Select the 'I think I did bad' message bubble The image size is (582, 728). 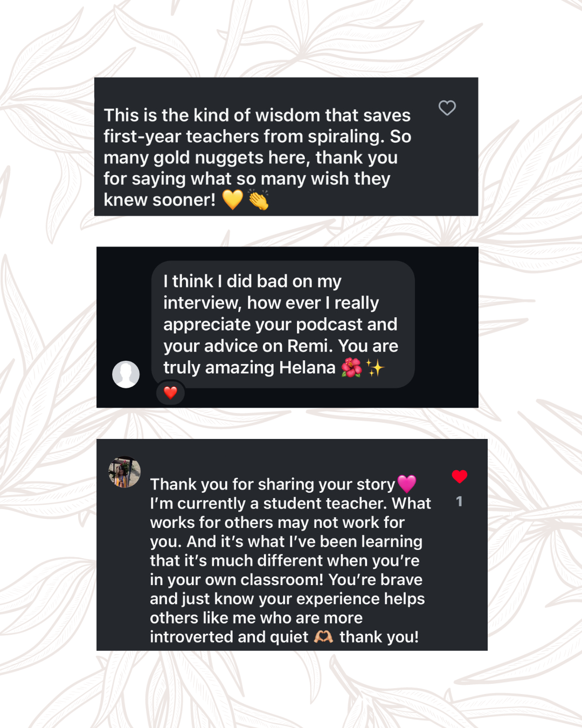283,324
